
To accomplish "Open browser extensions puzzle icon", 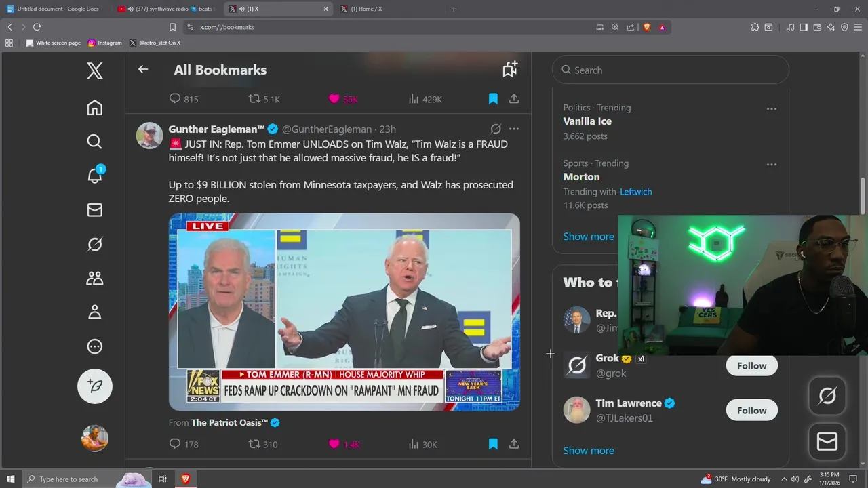I will tap(755, 27).
